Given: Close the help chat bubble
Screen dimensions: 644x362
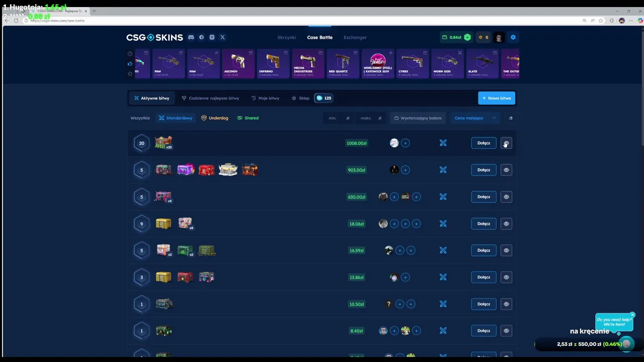Looking at the screenshot, I should point(632,315).
